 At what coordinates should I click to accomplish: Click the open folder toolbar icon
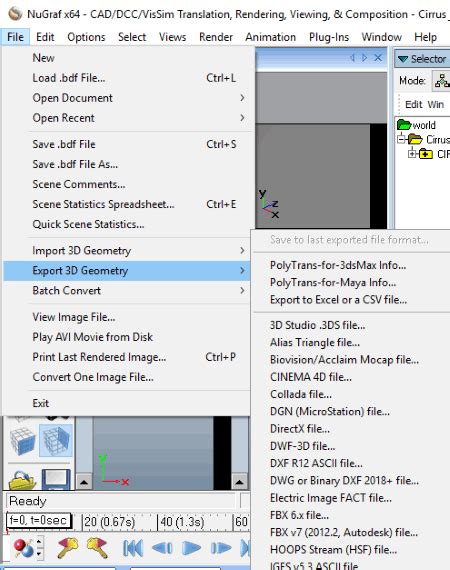pos(23,480)
